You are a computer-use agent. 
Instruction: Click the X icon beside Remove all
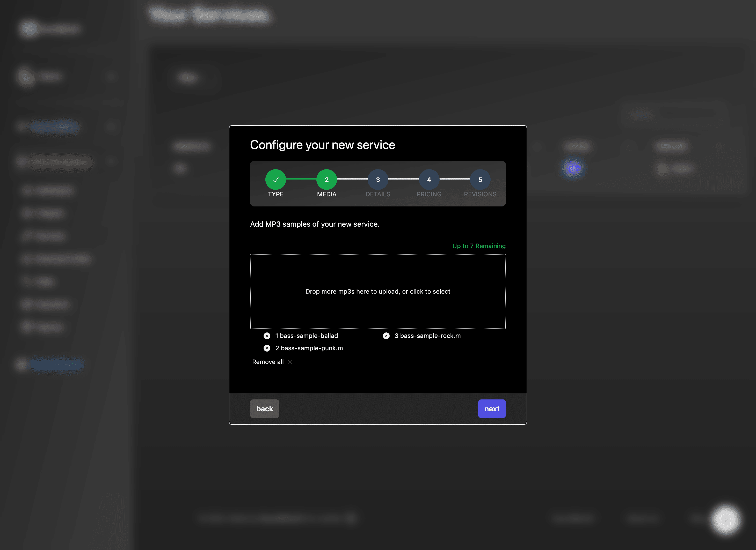point(290,362)
